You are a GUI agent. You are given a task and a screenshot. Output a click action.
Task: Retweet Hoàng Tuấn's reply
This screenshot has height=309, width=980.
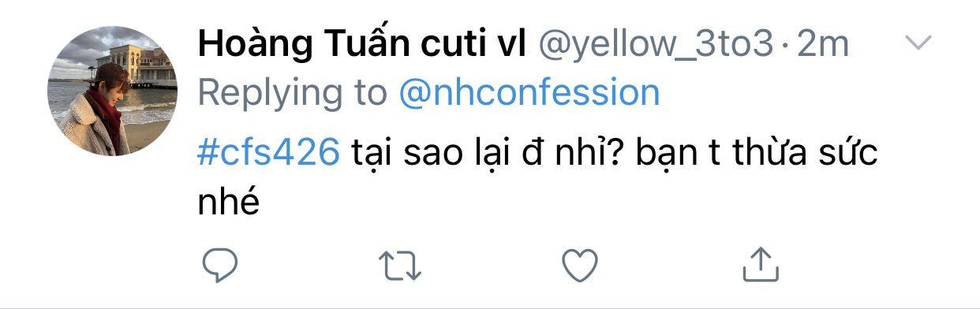pyautogui.click(x=401, y=266)
